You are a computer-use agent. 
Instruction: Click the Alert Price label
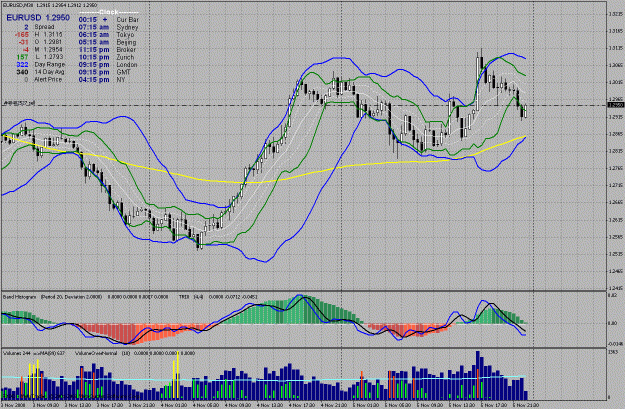click(x=48, y=79)
